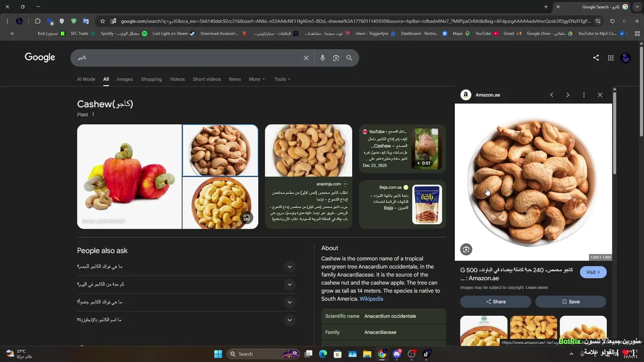Clear the Google search box

point(306,58)
